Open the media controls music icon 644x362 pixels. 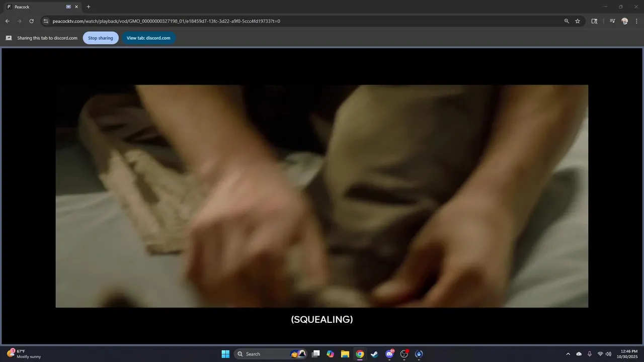pos(612,21)
